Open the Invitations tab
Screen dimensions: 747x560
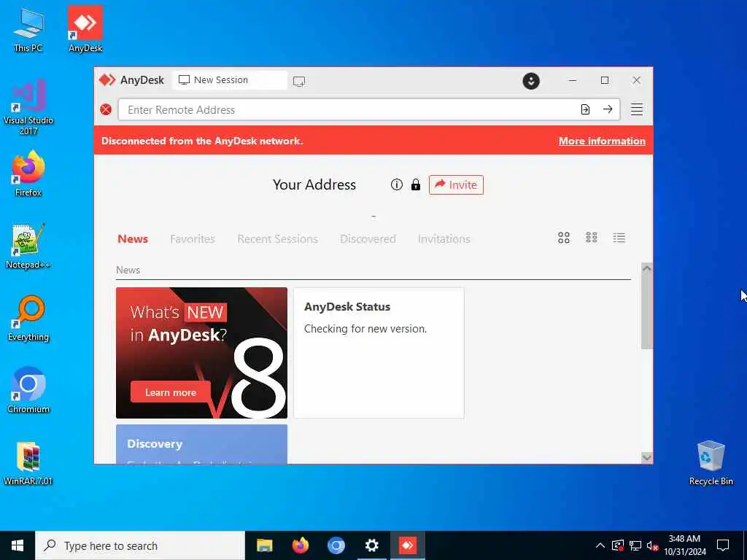[x=444, y=238]
